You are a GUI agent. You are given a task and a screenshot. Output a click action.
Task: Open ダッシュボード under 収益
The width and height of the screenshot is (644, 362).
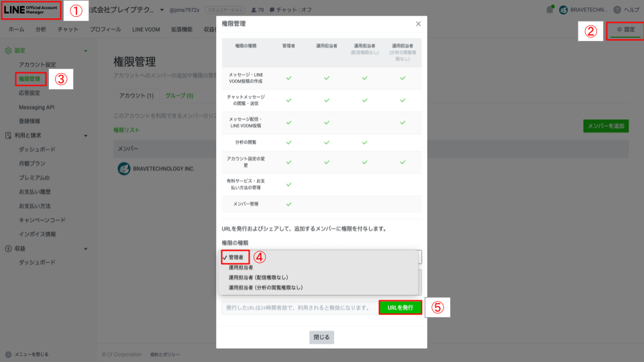(37, 262)
